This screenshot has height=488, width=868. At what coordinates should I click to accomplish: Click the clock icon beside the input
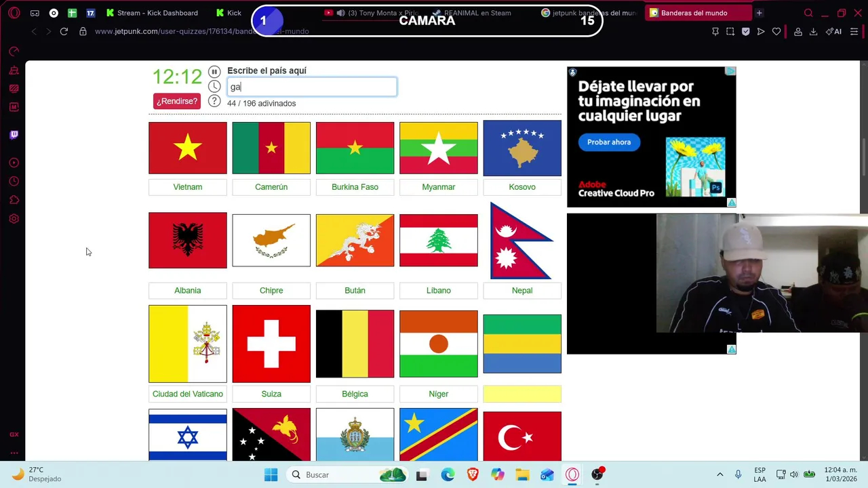click(214, 86)
